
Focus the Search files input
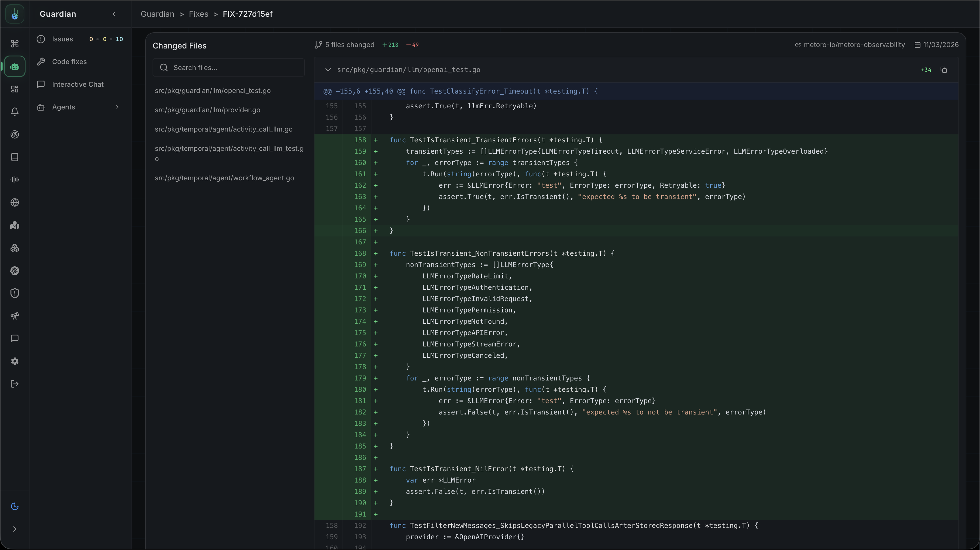pyautogui.click(x=234, y=68)
